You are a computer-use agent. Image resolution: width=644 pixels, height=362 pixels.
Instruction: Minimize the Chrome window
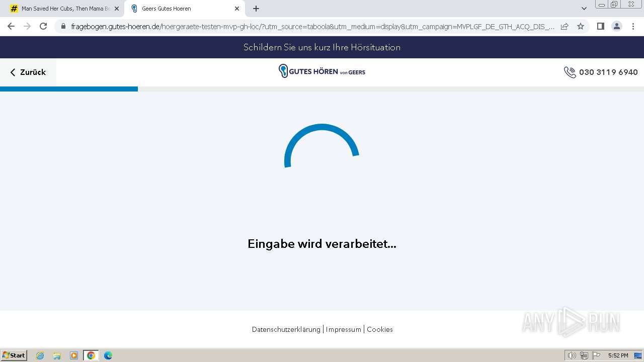601,5
